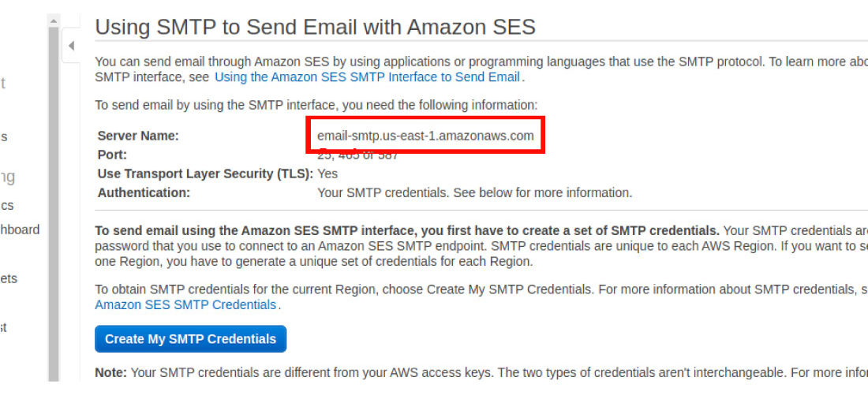
Task: Click the TLS value Yes
Action: click(327, 174)
